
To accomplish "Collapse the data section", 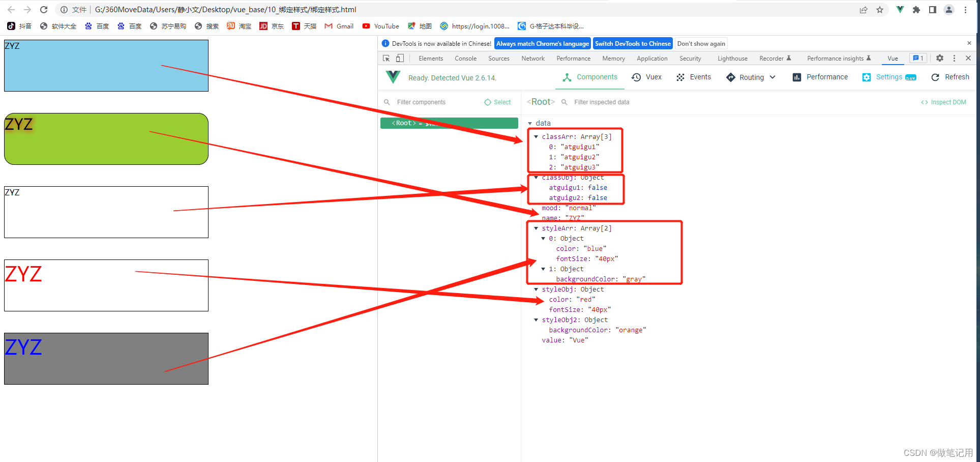I will pyautogui.click(x=530, y=124).
